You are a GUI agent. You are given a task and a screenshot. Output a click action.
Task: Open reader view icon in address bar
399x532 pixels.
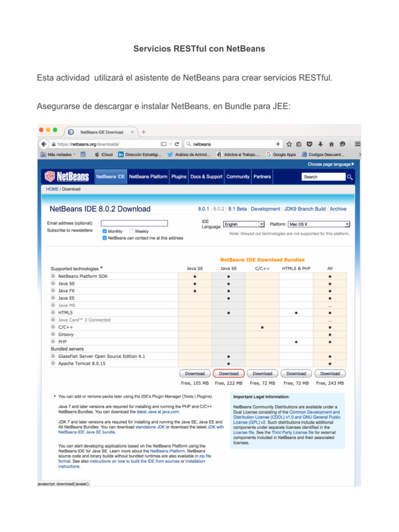(x=164, y=144)
